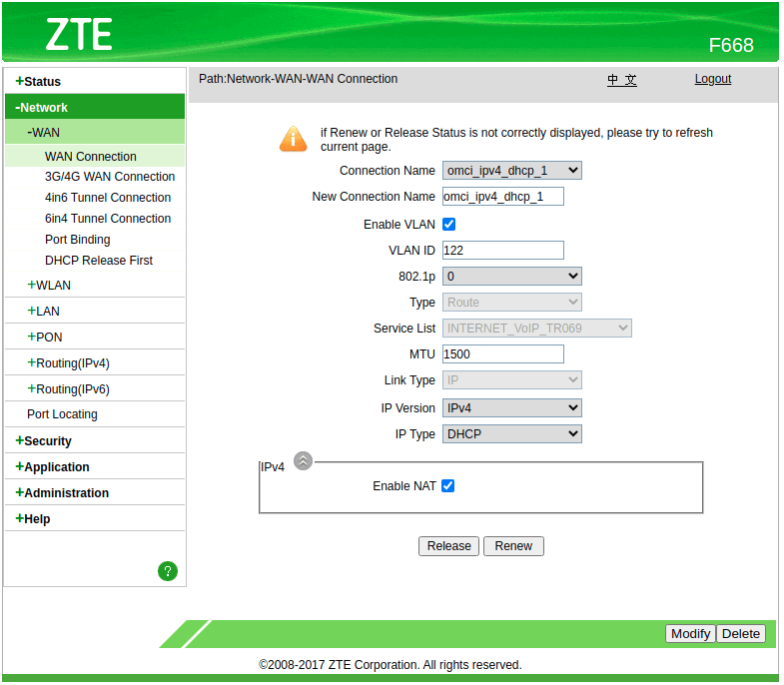Click the ZTE logo in header
This screenshot has height=685, width=784.
(x=79, y=35)
